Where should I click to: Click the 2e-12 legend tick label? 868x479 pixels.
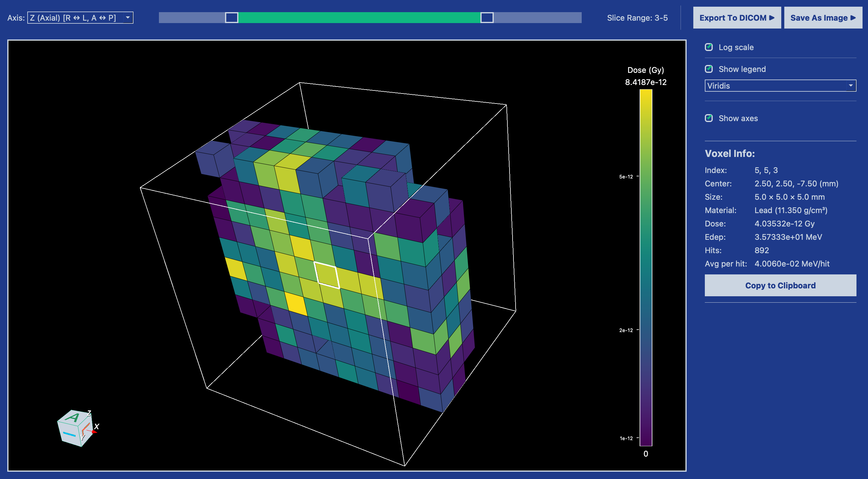coord(626,330)
